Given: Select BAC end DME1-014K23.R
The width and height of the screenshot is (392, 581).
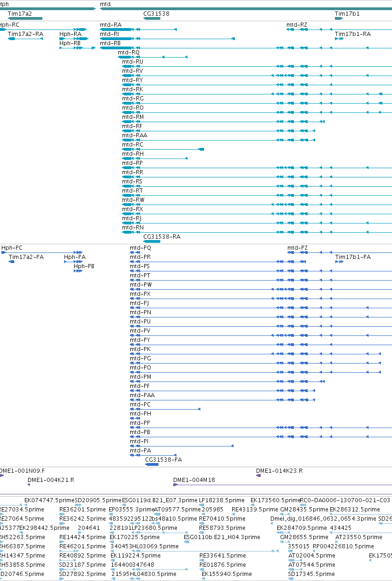Looking at the screenshot, I should [x=279, y=471].
